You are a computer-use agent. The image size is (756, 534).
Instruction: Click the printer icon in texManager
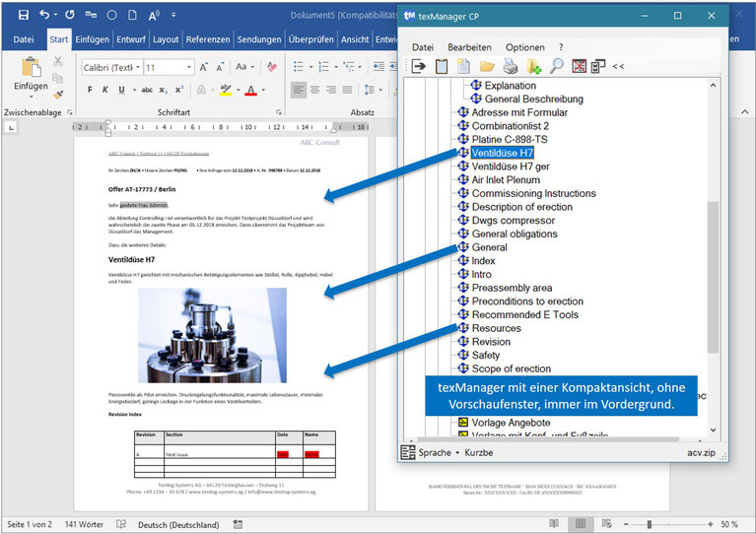click(511, 66)
